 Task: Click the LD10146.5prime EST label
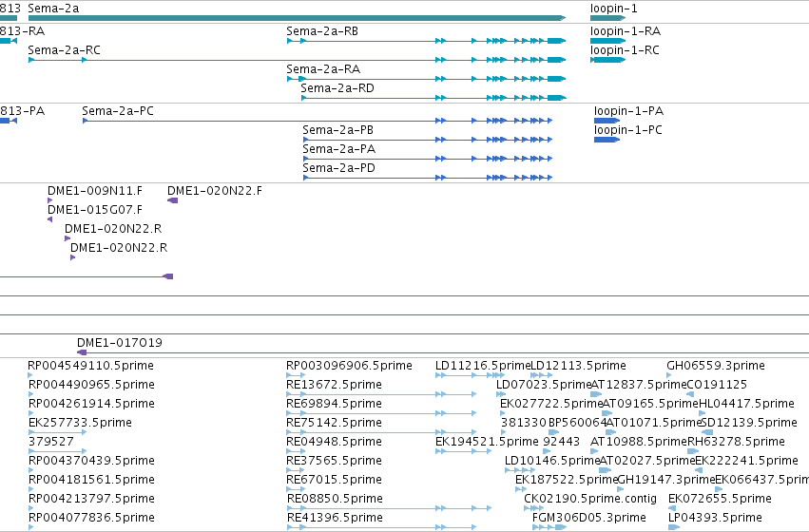click(552, 461)
